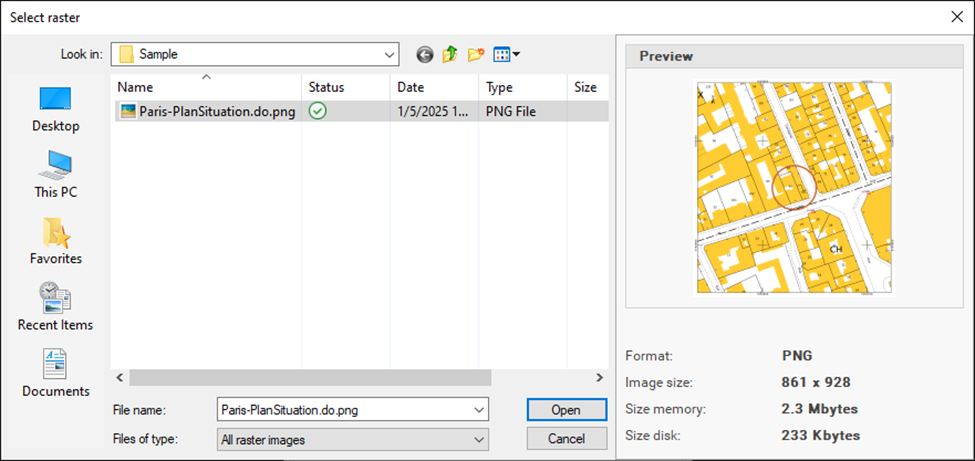This screenshot has height=461, width=975.
Task: Open the View menu icon
Action: pos(507,55)
